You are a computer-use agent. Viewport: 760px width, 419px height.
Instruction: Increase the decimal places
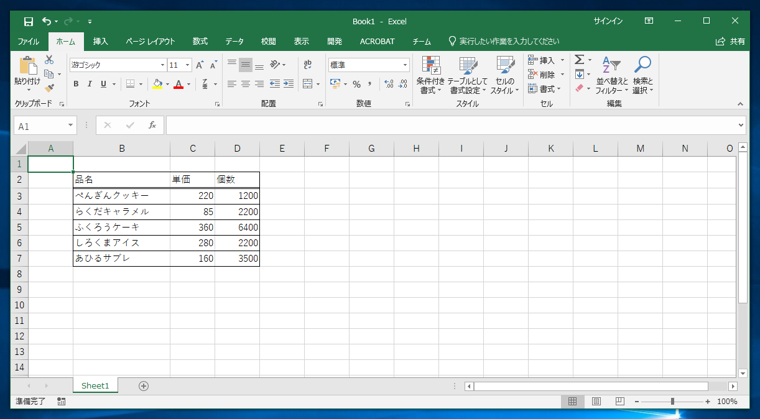[x=389, y=84]
